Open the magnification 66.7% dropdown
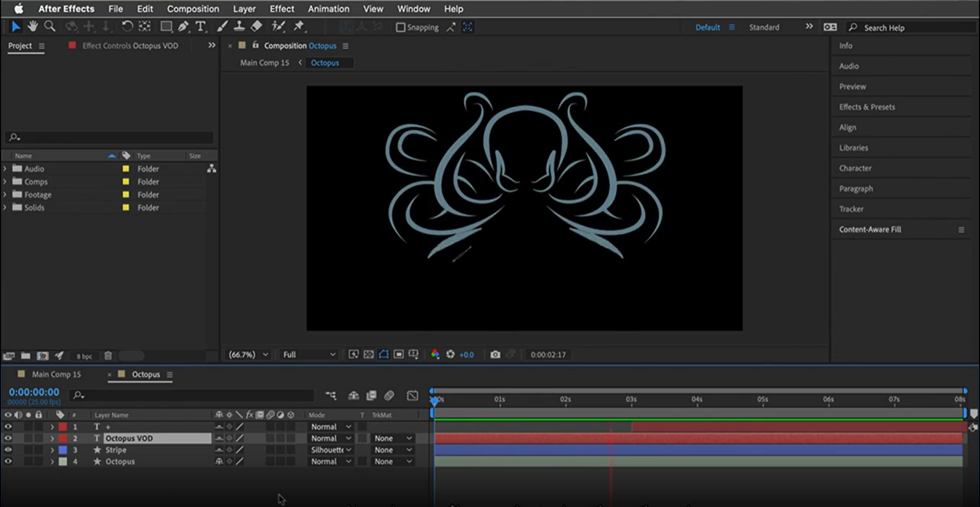Image resolution: width=980 pixels, height=507 pixels. pyautogui.click(x=248, y=354)
